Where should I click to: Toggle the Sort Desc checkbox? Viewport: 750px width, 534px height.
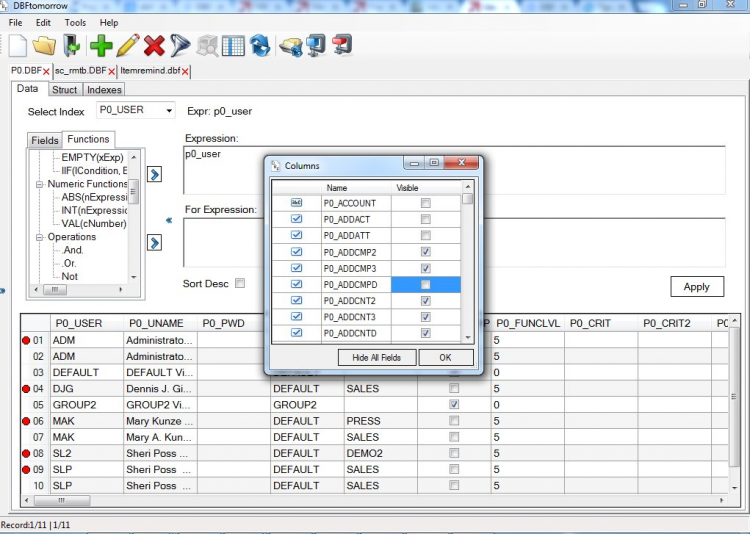click(x=239, y=284)
